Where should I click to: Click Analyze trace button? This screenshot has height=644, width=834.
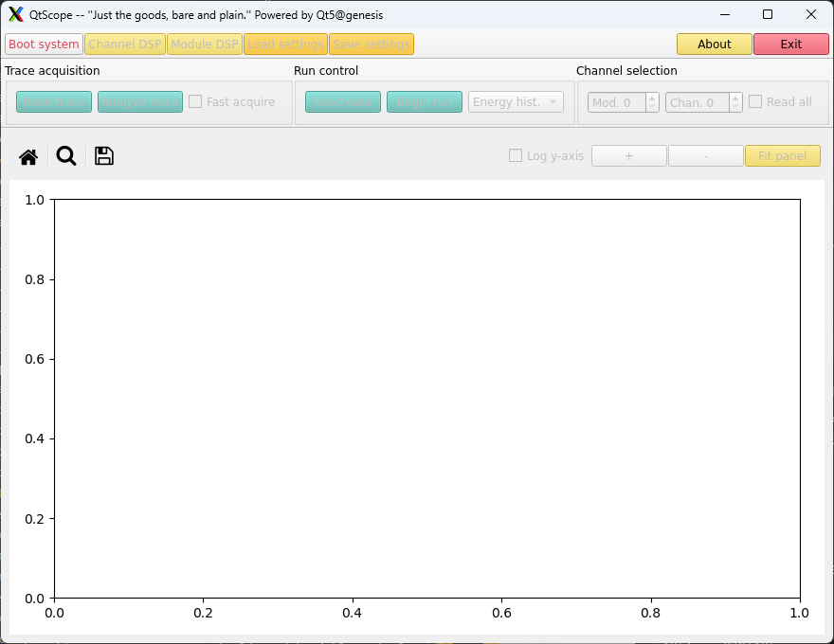point(140,102)
